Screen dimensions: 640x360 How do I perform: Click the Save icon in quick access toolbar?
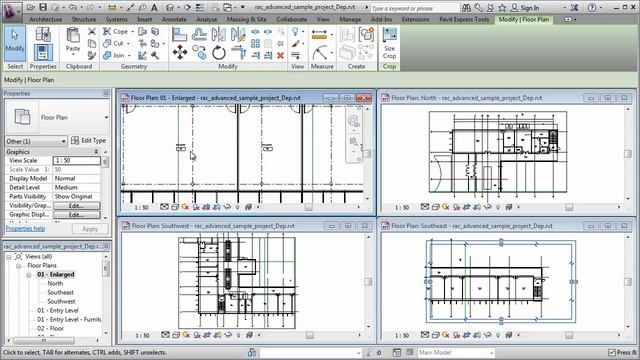pyautogui.click(x=42, y=7)
